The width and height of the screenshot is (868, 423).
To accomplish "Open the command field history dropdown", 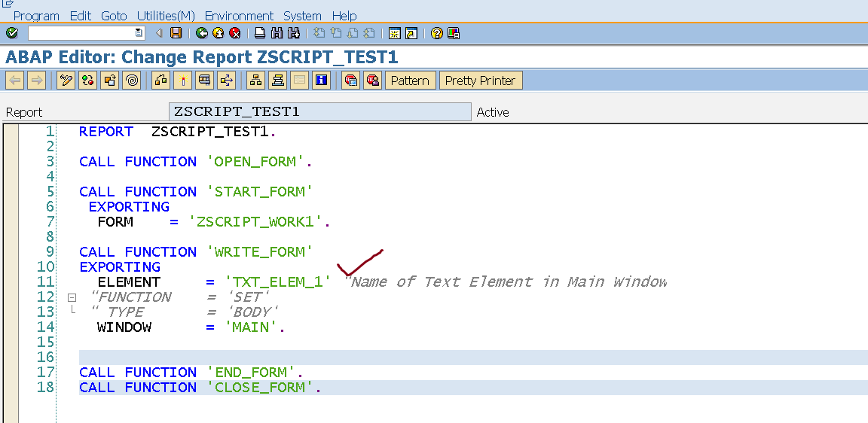I will (x=139, y=33).
